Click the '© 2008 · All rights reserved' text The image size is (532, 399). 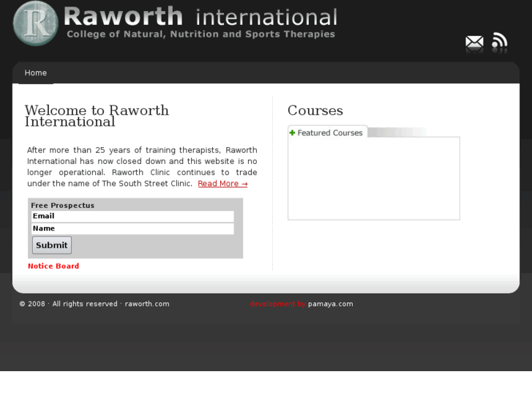tap(68, 304)
